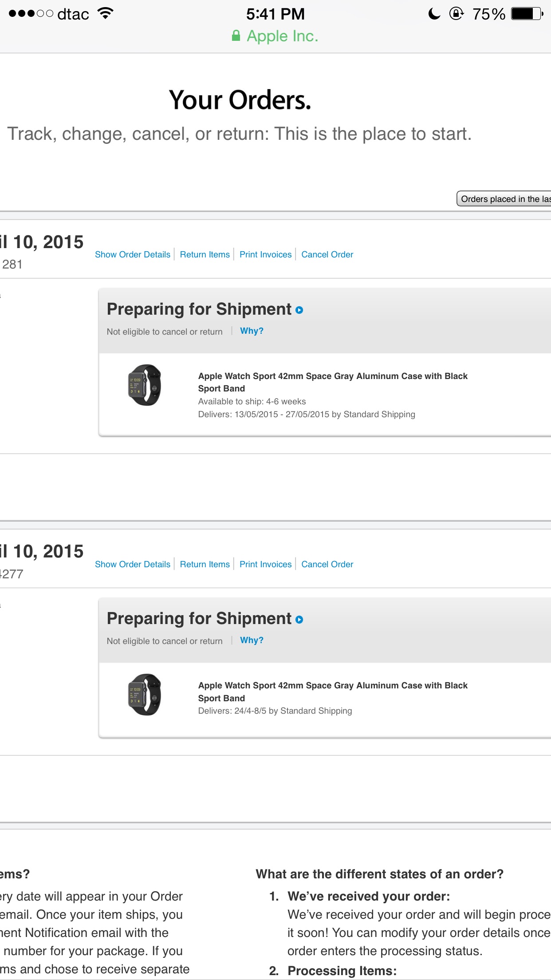This screenshot has height=980, width=551.
Task: Tap the cellular signal dots indicator
Action: [x=31, y=14]
